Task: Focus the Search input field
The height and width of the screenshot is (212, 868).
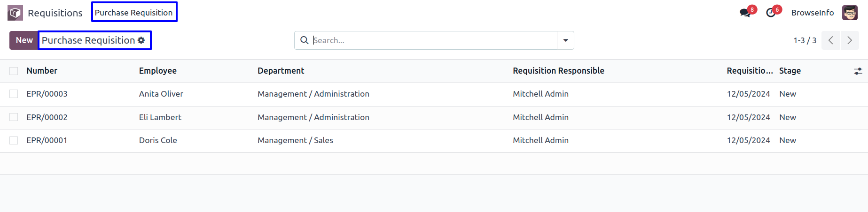Action: click(x=433, y=40)
